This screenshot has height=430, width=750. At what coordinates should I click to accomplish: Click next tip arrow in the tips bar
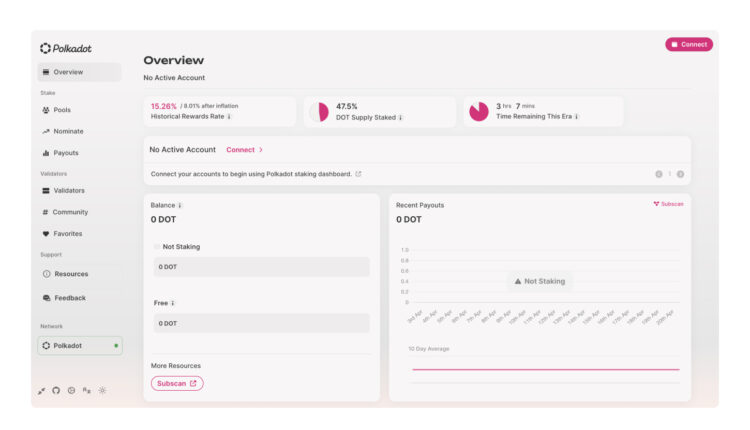[680, 174]
